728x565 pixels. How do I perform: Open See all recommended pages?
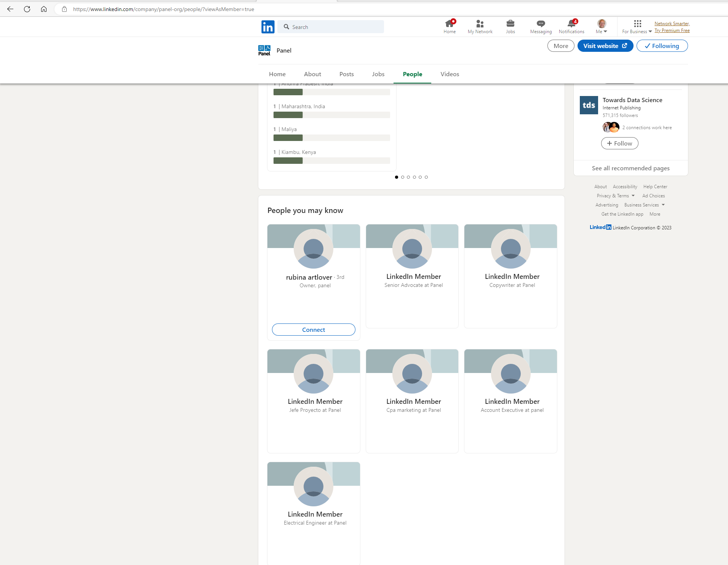[630, 168]
